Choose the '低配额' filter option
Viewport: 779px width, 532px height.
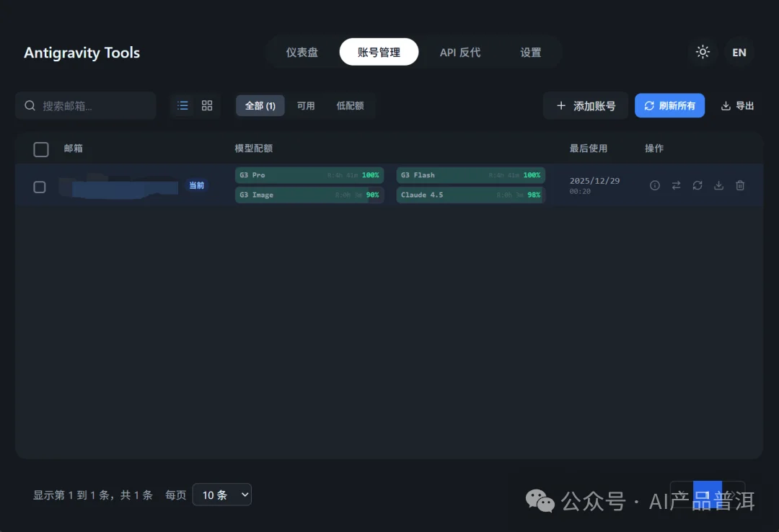click(350, 105)
